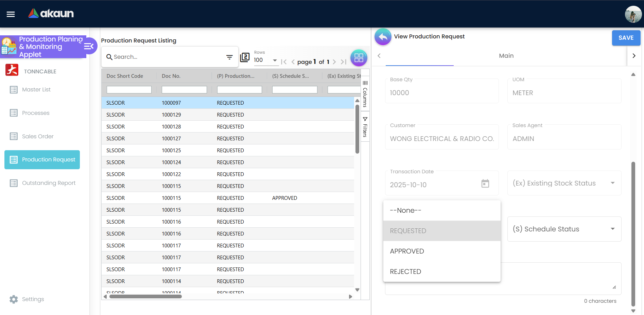Click the search filter options icon
Image resolution: width=644 pixels, height=315 pixels.
click(x=229, y=57)
